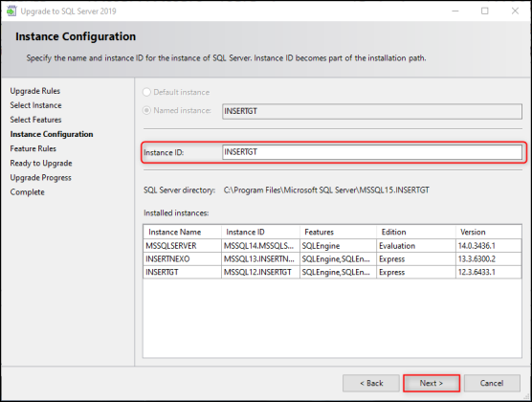Open the Select Instance step
Viewport: 532px width, 402px height.
click(35, 105)
